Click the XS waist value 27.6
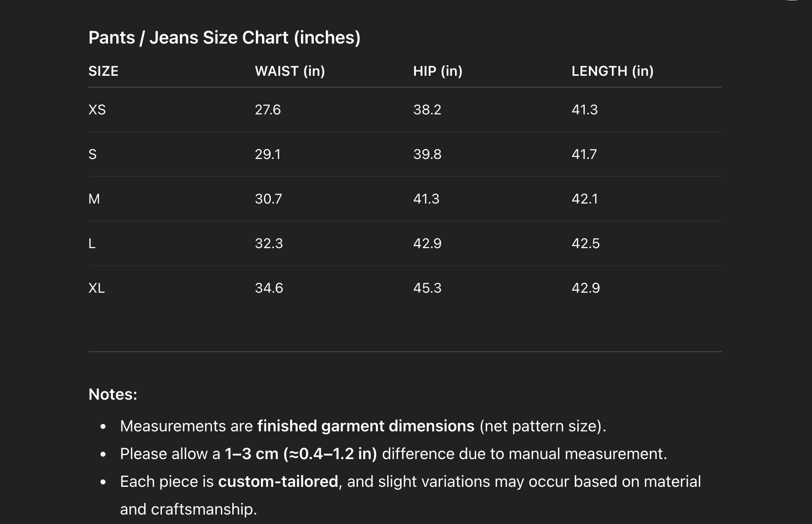Image resolution: width=812 pixels, height=524 pixels. (268, 109)
